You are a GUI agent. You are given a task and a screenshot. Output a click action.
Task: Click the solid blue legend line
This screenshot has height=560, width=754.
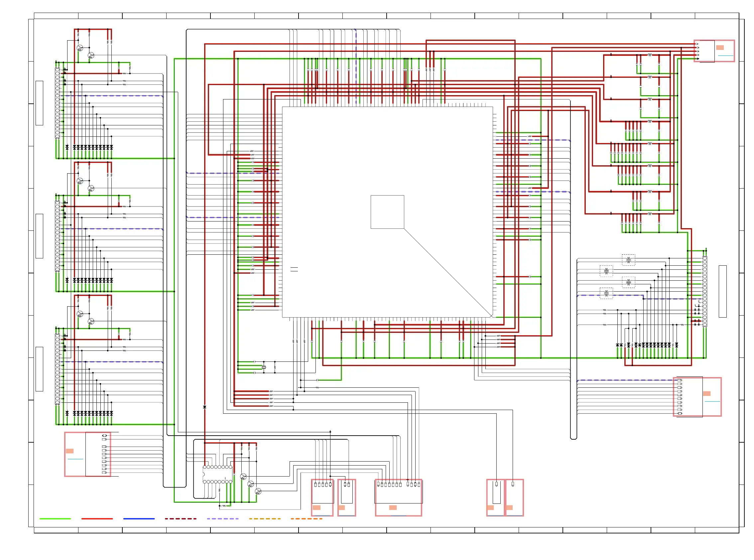[x=139, y=519]
